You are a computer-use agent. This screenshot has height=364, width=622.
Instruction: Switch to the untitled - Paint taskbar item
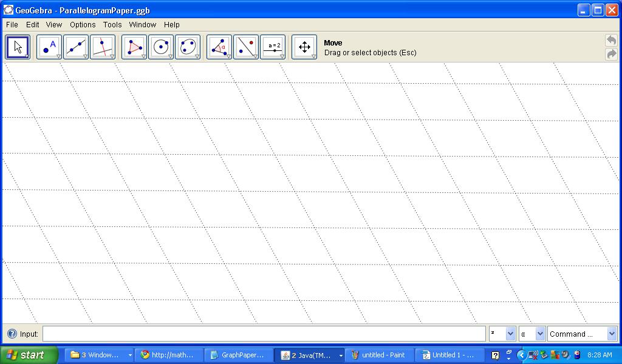380,355
